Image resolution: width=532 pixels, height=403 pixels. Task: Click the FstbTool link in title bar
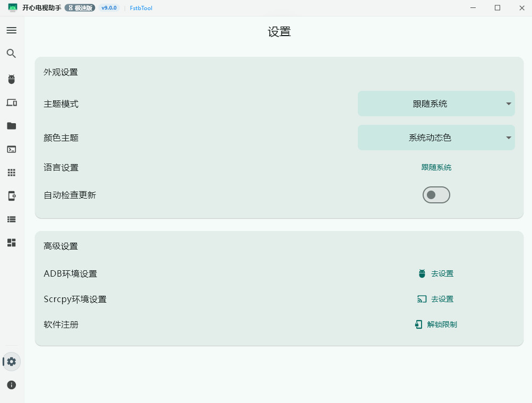pyautogui.click(x=141, y=8)
